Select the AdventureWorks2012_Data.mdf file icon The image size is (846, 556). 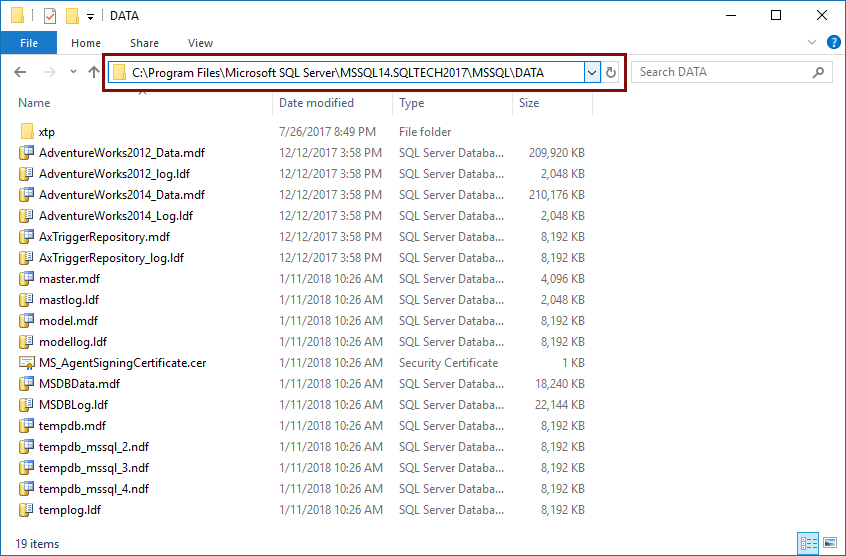tap(27, 153)
